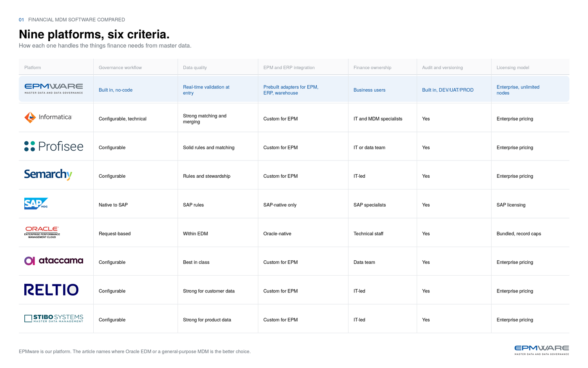Click the Reltio logo

[x=51, y=290]
